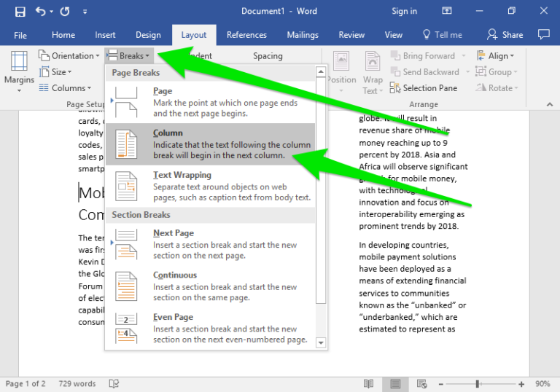Open the References tab
This screenshot has width=560, height=392.
tap(246, 35)
